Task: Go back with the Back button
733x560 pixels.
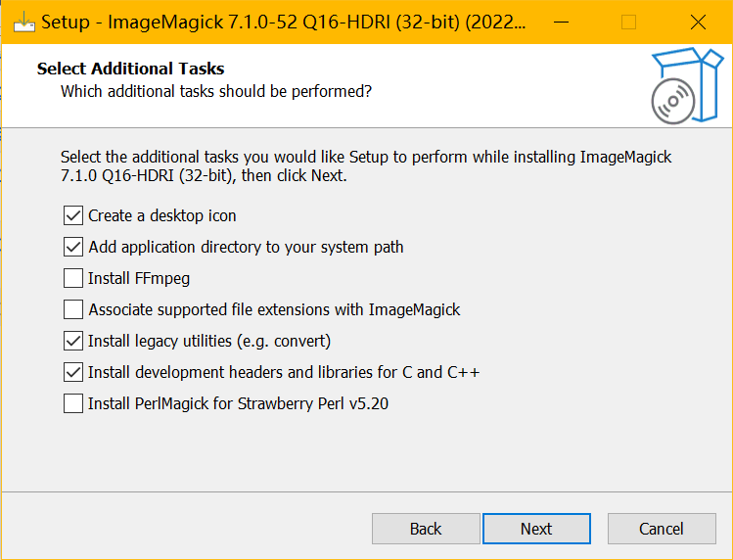Action: pos(426,529)
